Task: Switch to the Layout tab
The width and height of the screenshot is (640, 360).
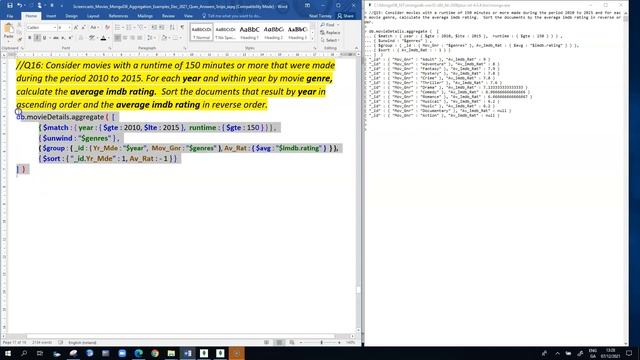Action: (x=93, y=16)
